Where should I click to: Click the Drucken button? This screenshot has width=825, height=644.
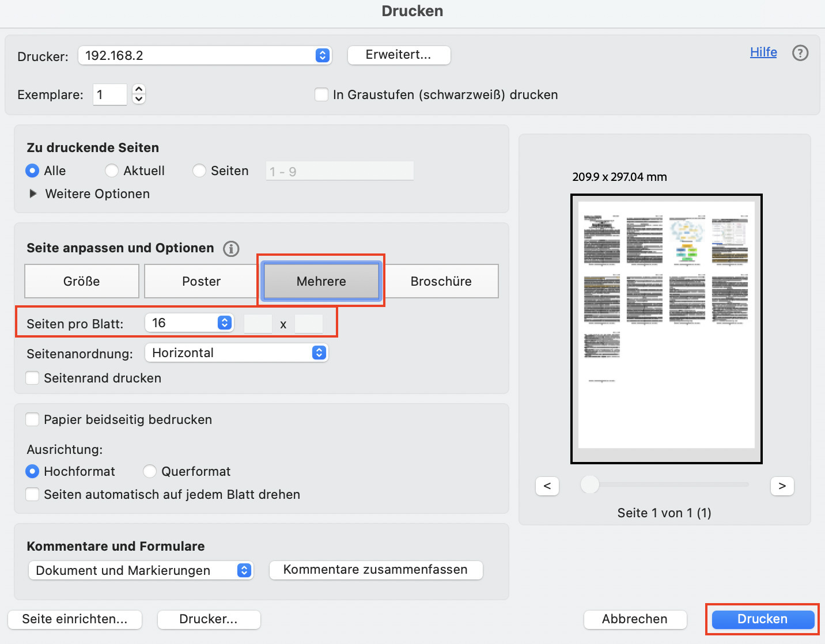coord(762,619)
